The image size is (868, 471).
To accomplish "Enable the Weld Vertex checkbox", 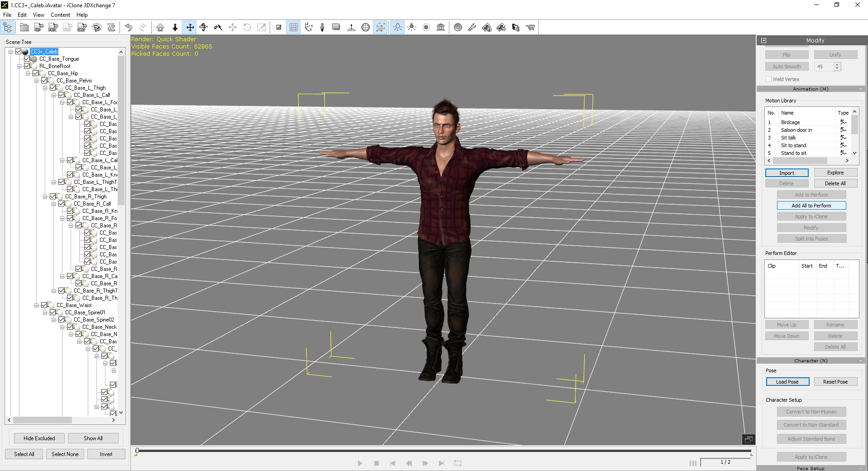I will point(768,79).
